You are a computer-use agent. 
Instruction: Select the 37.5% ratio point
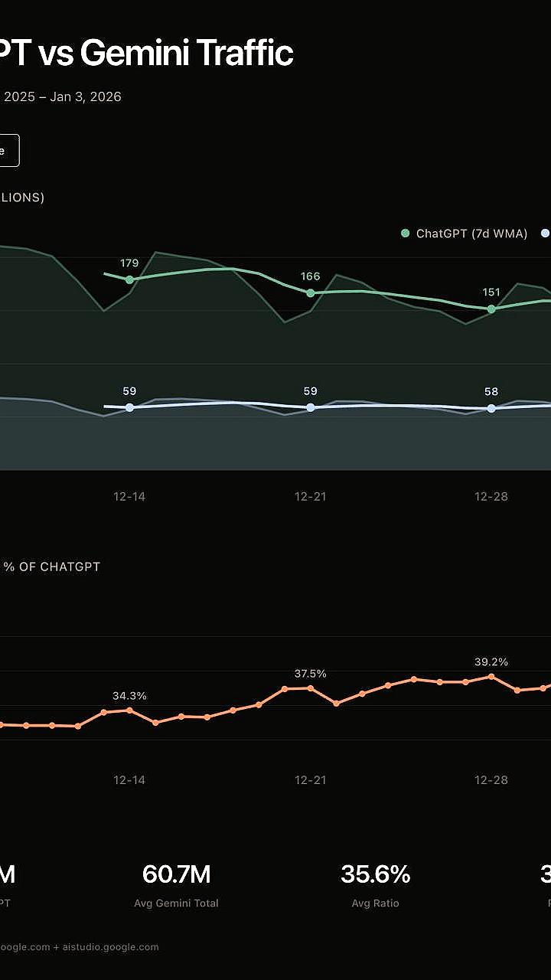tap(311, 688)
